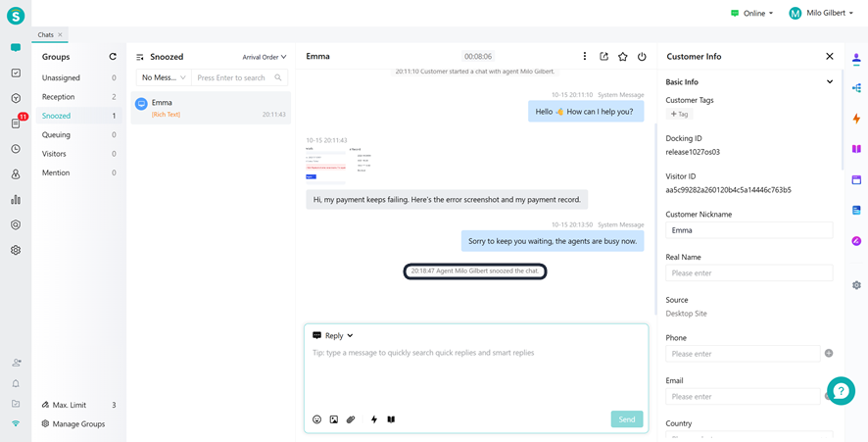
Task: Add phone number with the plus icon
Action: [x=829, y=354]
